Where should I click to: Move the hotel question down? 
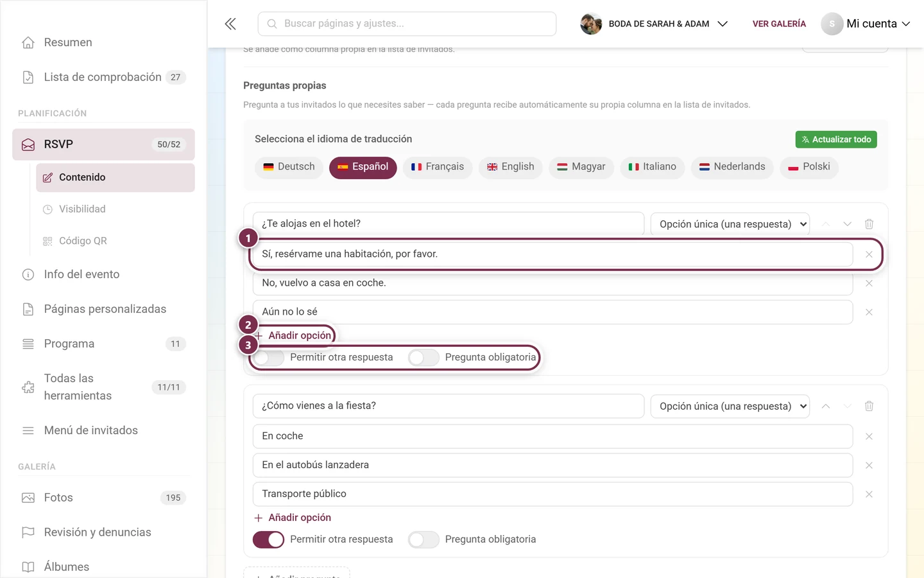(848, 224)
